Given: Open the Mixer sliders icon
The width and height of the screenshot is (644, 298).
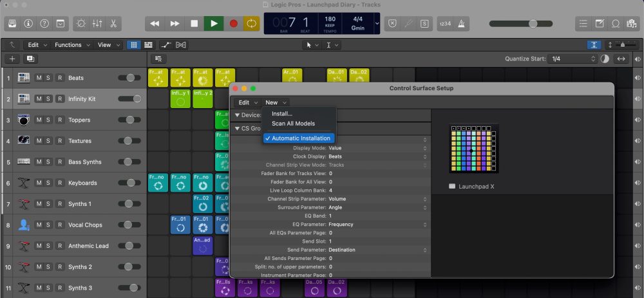Looking at the screenshot, I should tap(97, 24).
